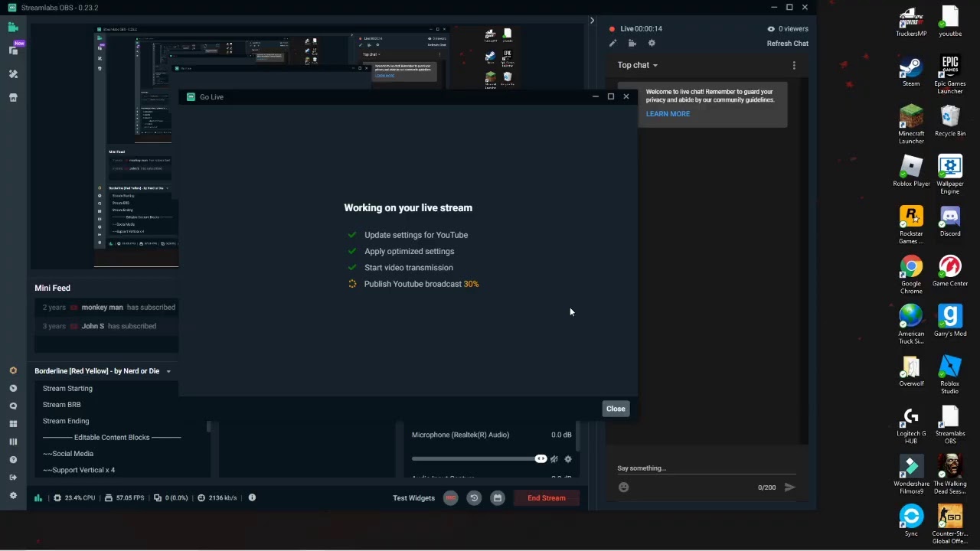980x551 pixels.
Task: Open the Top chat dropdown
Action: tap(638, 65)
